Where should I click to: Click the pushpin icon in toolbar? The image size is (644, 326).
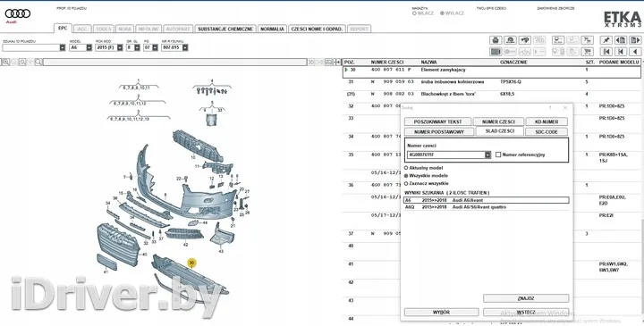click(606, 40)
